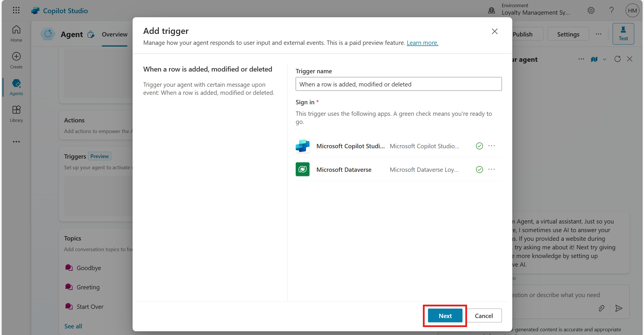
Task: Click the Cancel button
Action: click(484, 316)
